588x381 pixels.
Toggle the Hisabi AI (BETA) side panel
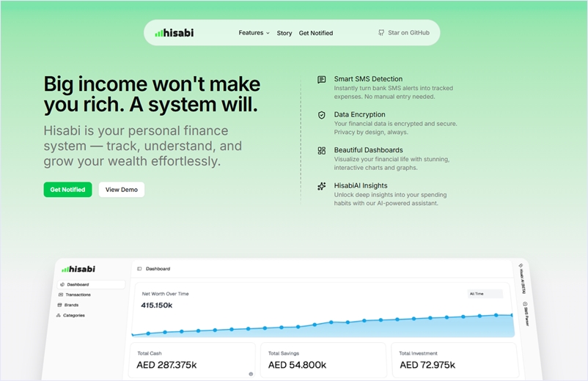[x=522, y=279]
